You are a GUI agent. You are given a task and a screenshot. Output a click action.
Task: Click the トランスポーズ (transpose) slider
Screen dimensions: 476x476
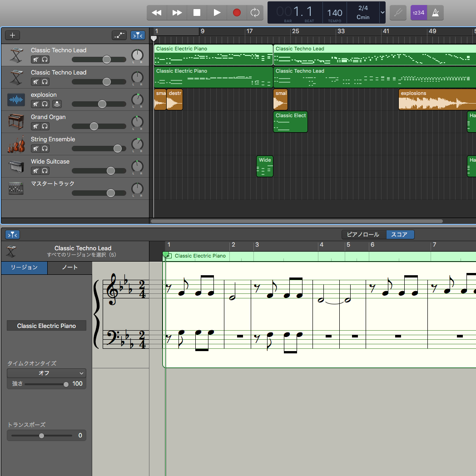coord(42,436)
